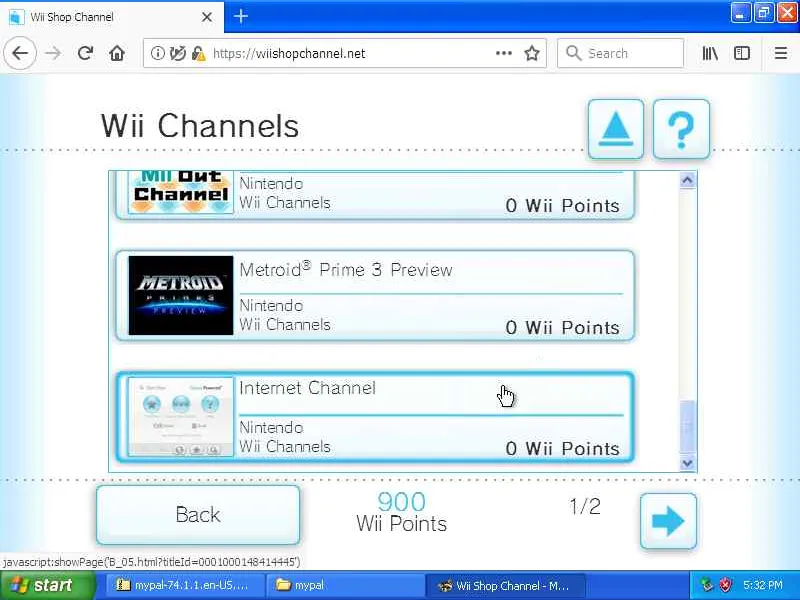
Task: Open the browser home page
Action: [x=117, y=53]
